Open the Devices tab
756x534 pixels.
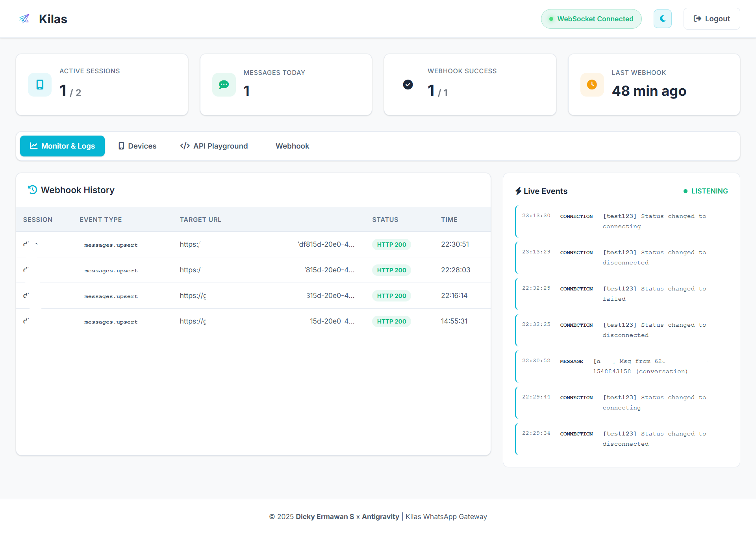tap(137, 146)
